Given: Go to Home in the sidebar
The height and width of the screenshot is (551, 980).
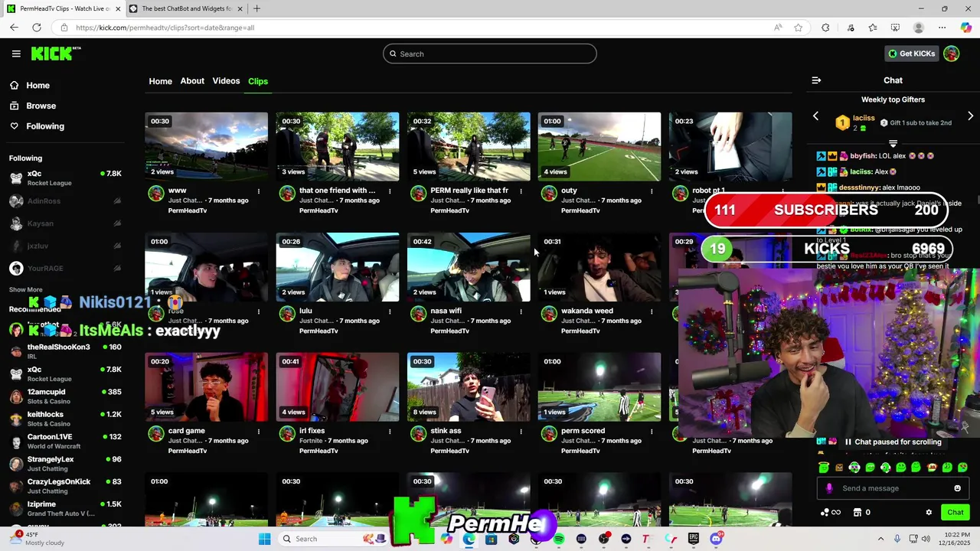Looking at the screenshot, I should 38,86.
